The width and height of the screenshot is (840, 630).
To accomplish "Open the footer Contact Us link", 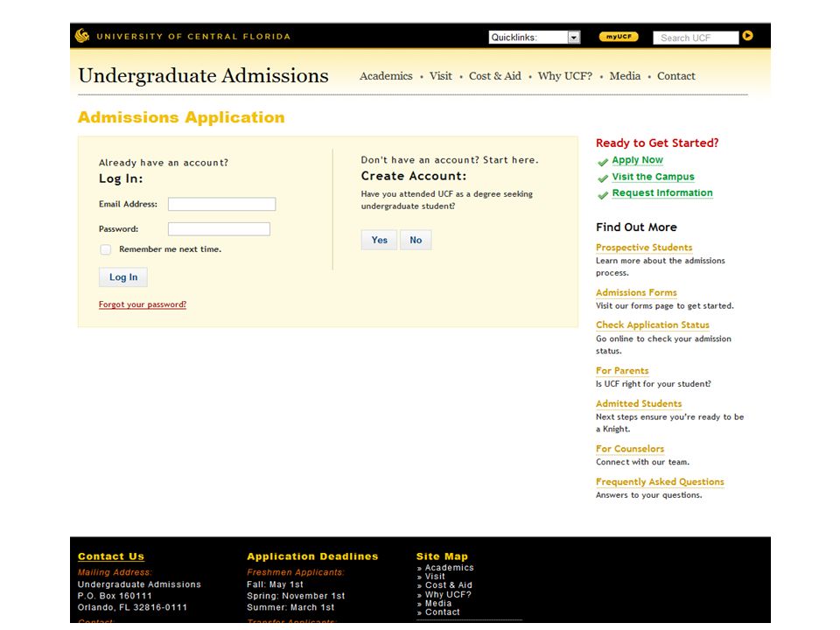I will pyautogui.click(x=111, y=556).
